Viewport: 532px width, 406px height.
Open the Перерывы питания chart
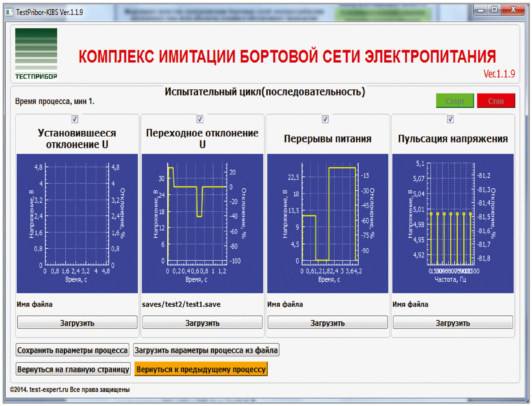(x=328, y=223)
